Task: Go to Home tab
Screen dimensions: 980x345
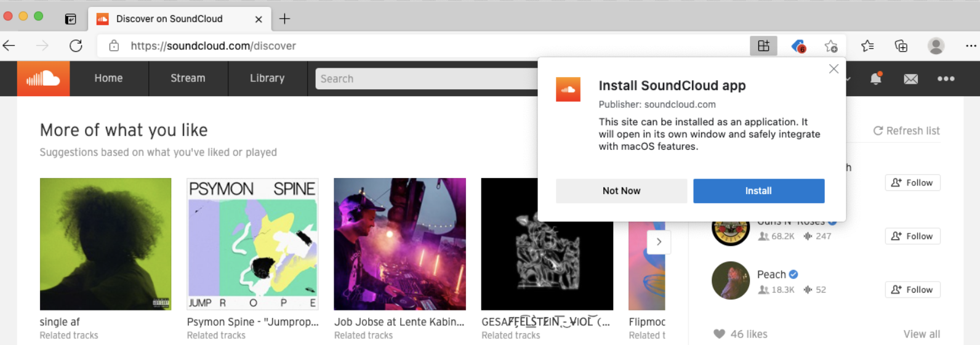Action: (x=108, y=78)
